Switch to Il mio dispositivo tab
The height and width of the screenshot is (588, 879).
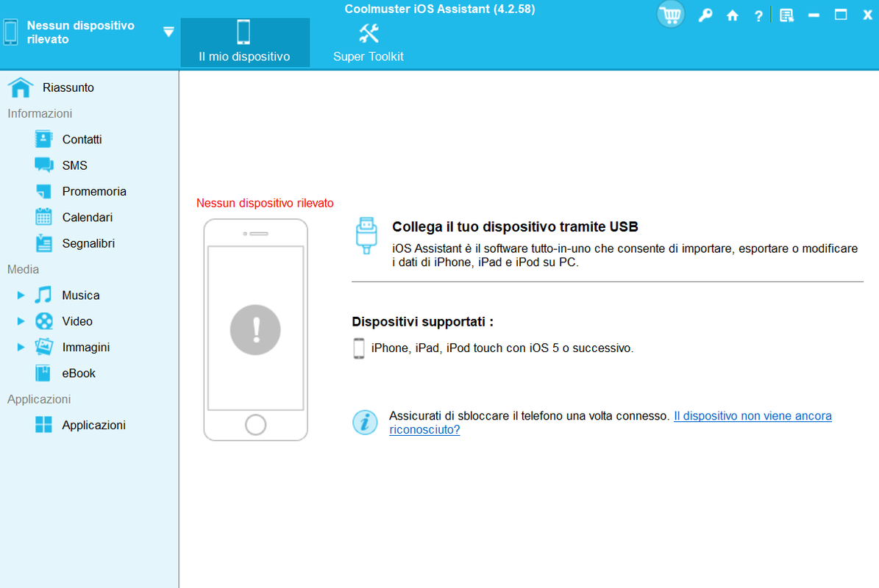(244, 42)
